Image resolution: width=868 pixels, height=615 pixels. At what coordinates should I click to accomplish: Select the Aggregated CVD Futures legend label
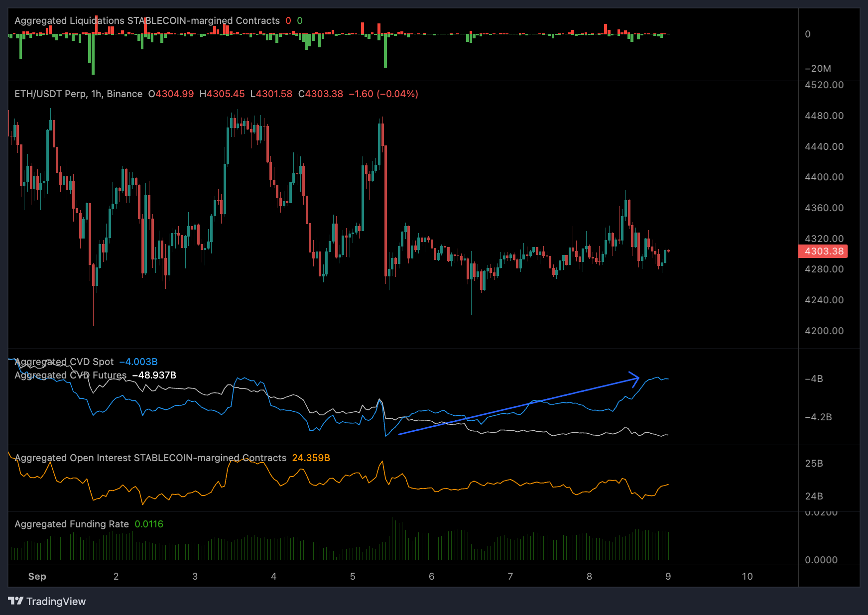(x=71, y=375)
